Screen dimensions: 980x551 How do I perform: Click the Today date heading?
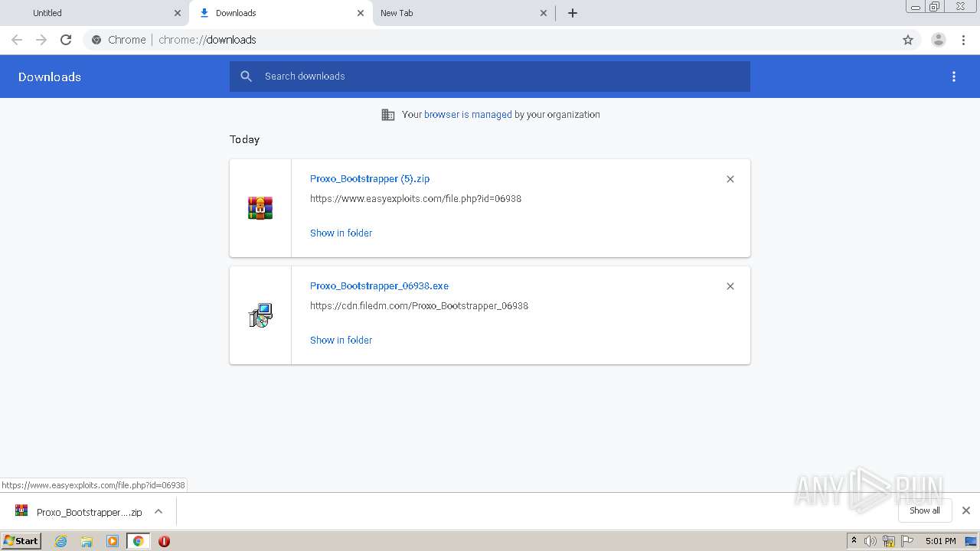[244, 139]
